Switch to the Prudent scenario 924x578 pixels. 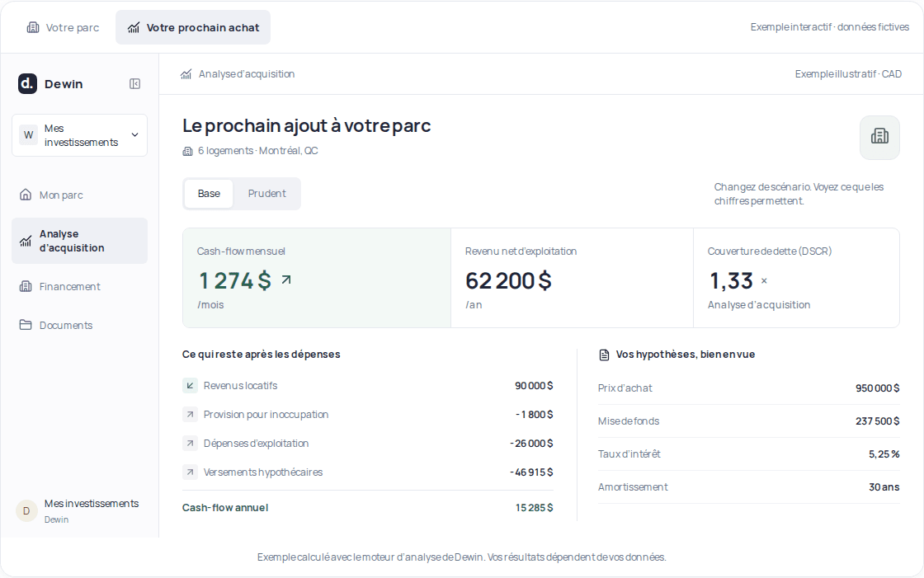tap(266, 193)
